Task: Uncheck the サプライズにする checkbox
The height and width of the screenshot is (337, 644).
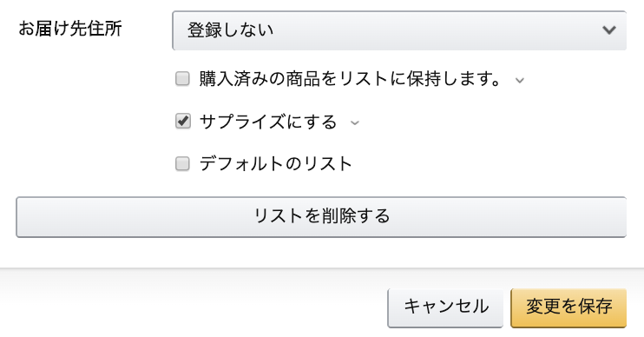Action: (x=182, y=122)
